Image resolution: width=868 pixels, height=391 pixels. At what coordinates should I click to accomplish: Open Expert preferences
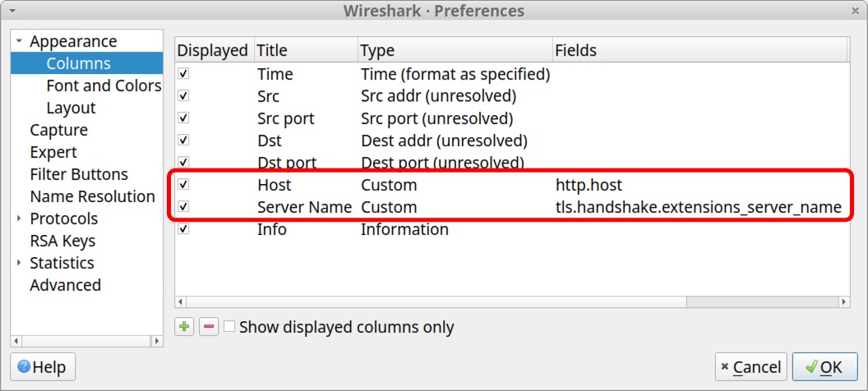coord(53,152)
